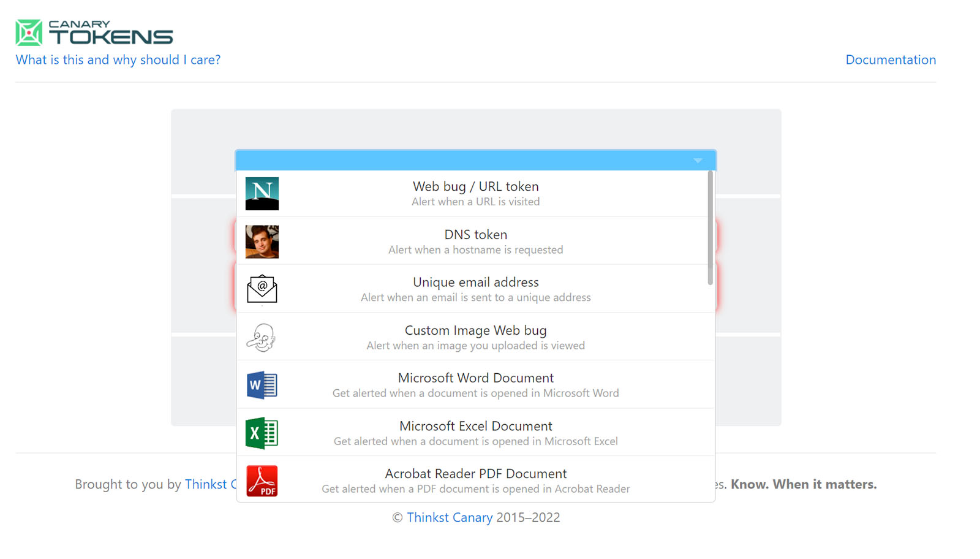
Task: Pick Microsoft Excel Document option
Action: click(476, 433)
